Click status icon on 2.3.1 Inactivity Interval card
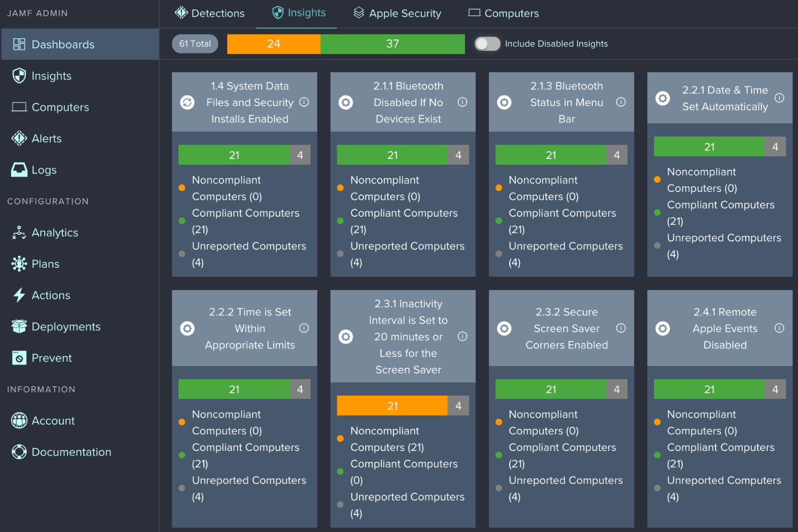This screenshot has width=798, height=532. click(346, 337)
